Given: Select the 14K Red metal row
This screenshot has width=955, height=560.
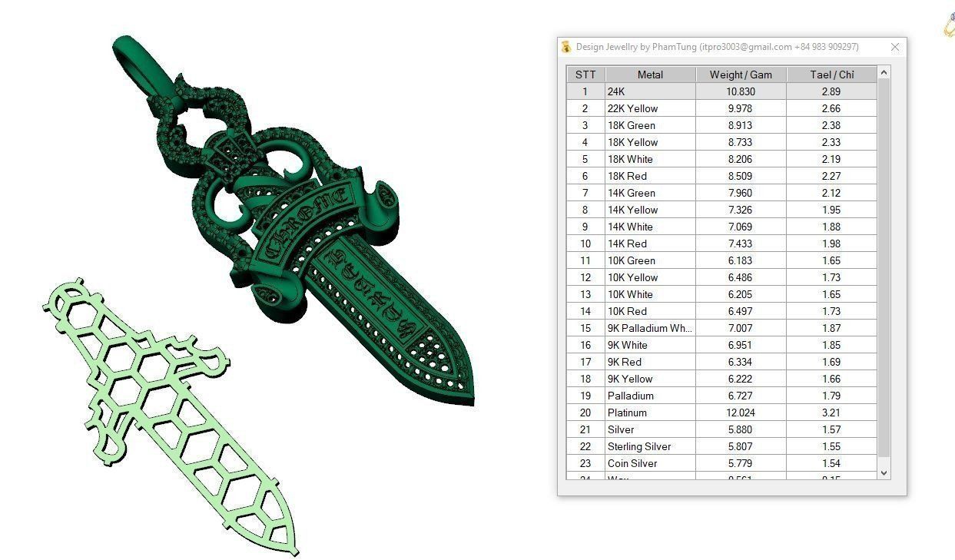Looking at the screenshot, I should coord(721,244).
